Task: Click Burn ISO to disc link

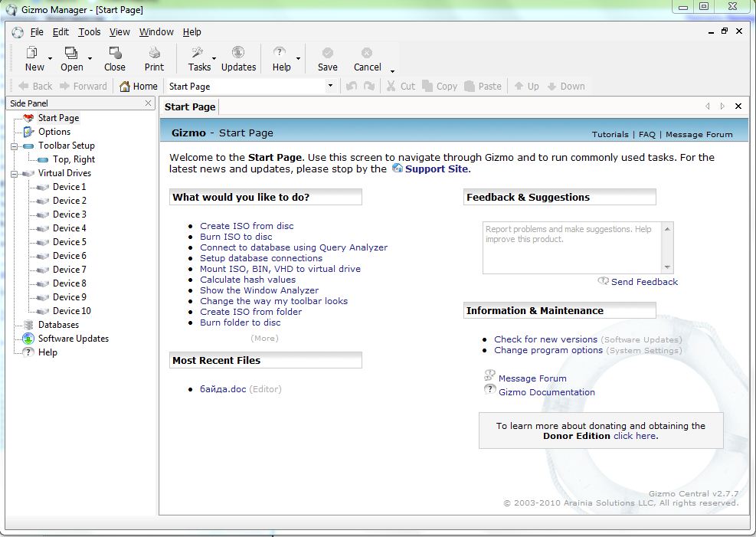Action: [x=236, y=237]
